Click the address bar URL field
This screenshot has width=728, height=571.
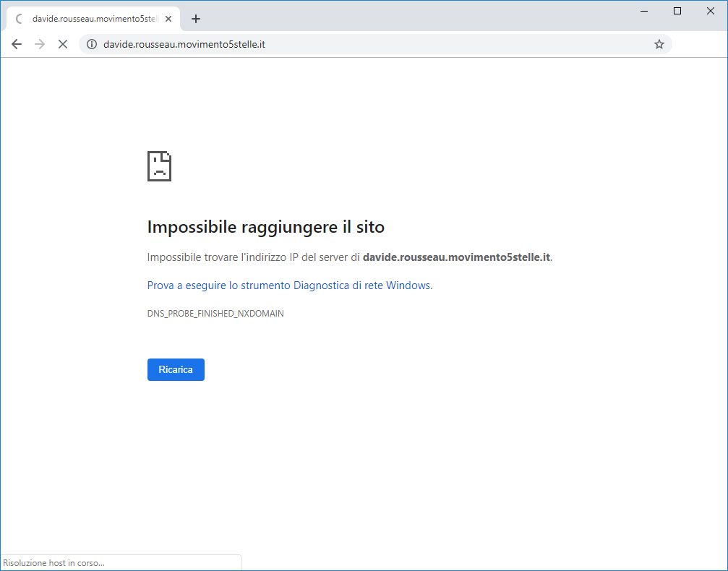375,44
